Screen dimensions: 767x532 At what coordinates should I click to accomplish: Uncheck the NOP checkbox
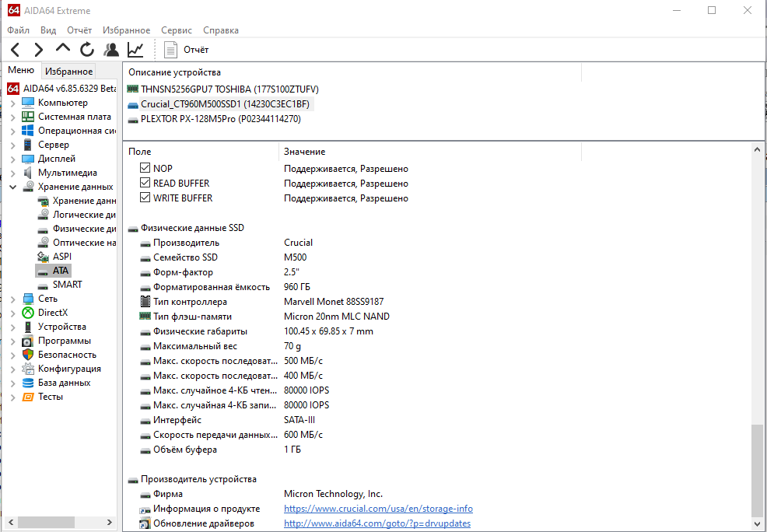pos(145,168)
